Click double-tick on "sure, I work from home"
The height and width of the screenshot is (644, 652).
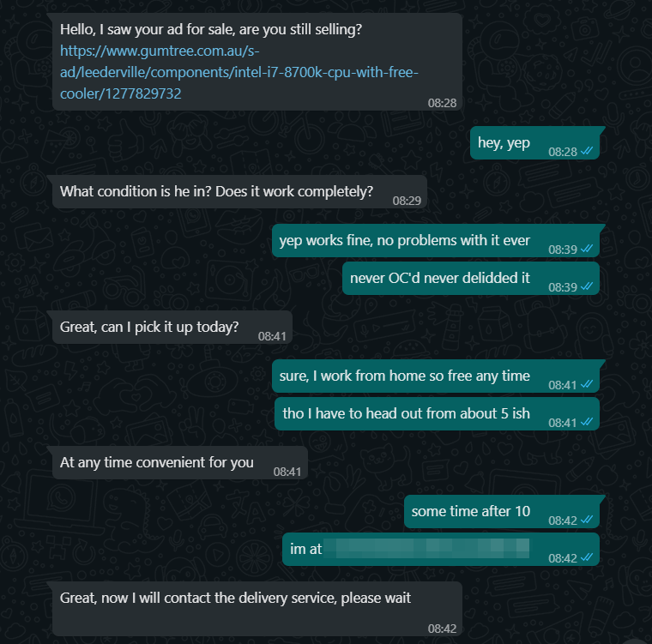click(587, 384)
